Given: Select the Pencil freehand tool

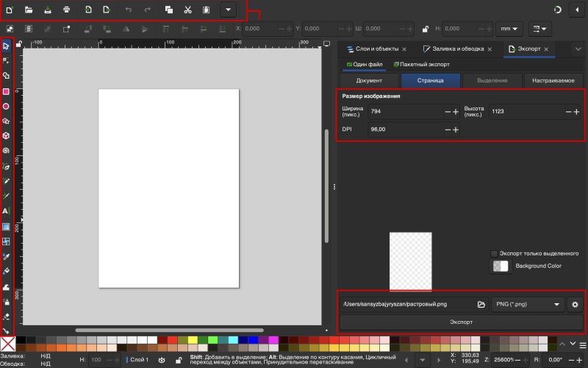Looking at the screenshot, I should tap(6, 181).
